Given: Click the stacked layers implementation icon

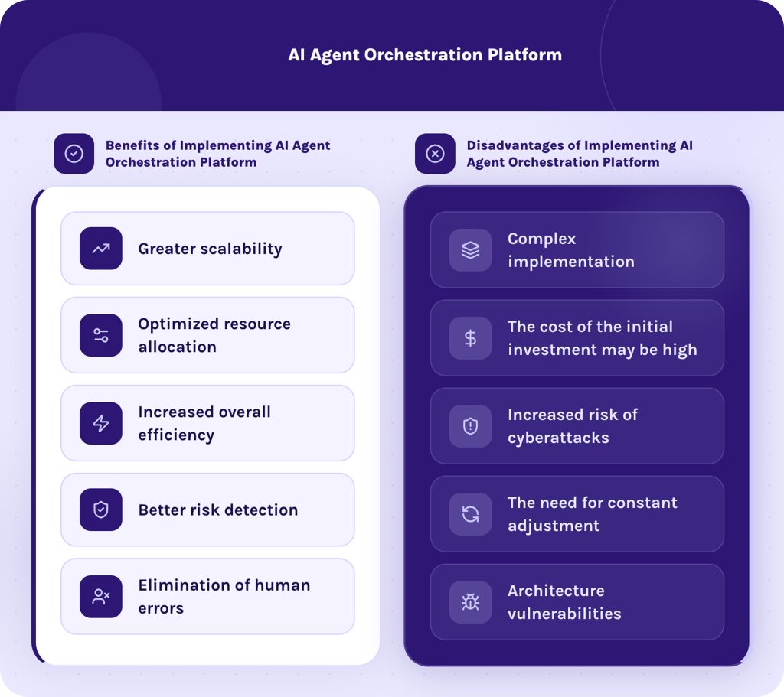Looking at the screenshot, I should (x=471, y=250).
